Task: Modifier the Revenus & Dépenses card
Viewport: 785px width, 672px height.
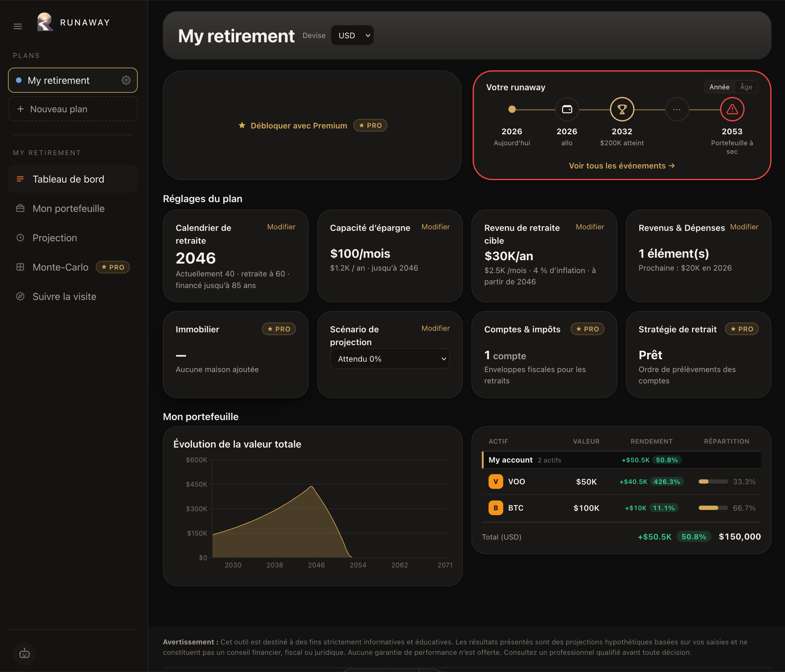Action: tap(744, 227)
